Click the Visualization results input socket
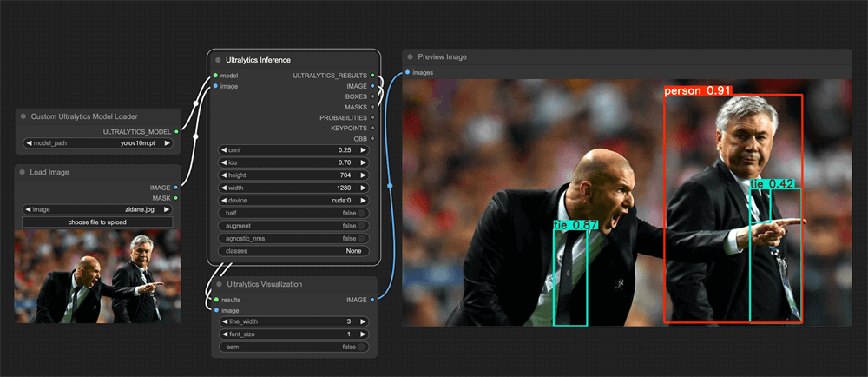This screenshot has height=377, width=868. [216, 300]
